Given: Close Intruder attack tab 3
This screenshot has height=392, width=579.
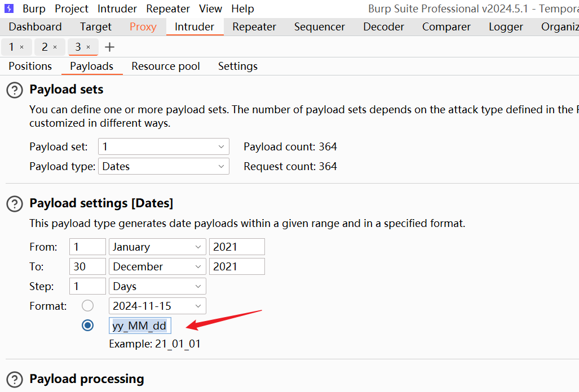Looking at the screenshot, I should click(89, 47).
